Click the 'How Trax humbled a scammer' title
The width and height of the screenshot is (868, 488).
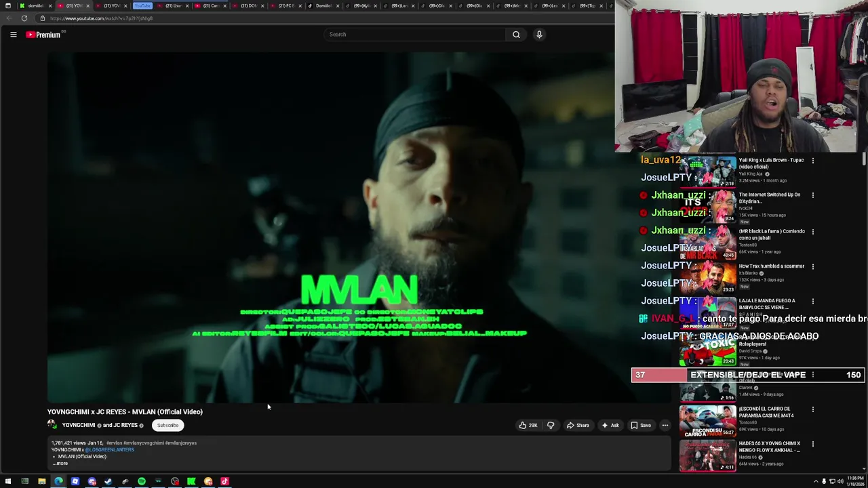pos(772,266)
